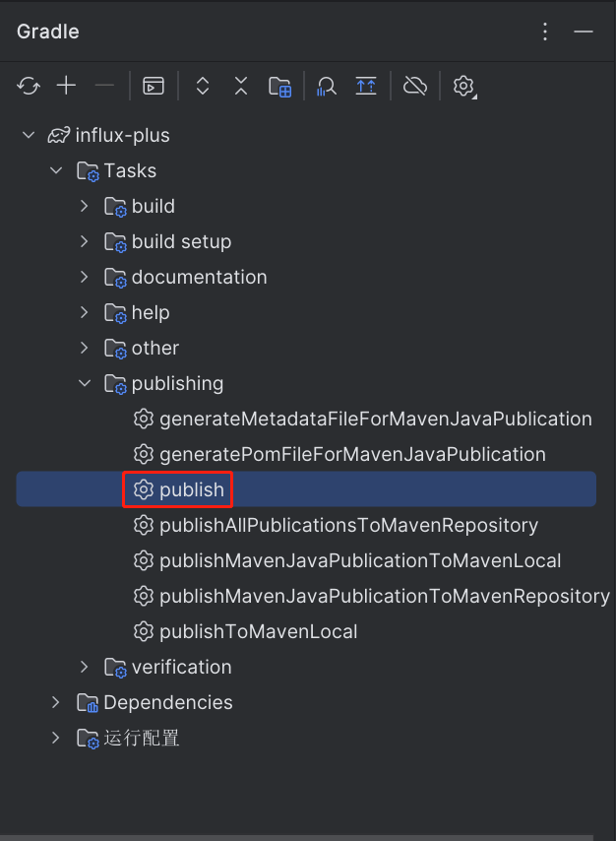
Task: Click the Download Sources folder icon
Action: click(279, 87)
